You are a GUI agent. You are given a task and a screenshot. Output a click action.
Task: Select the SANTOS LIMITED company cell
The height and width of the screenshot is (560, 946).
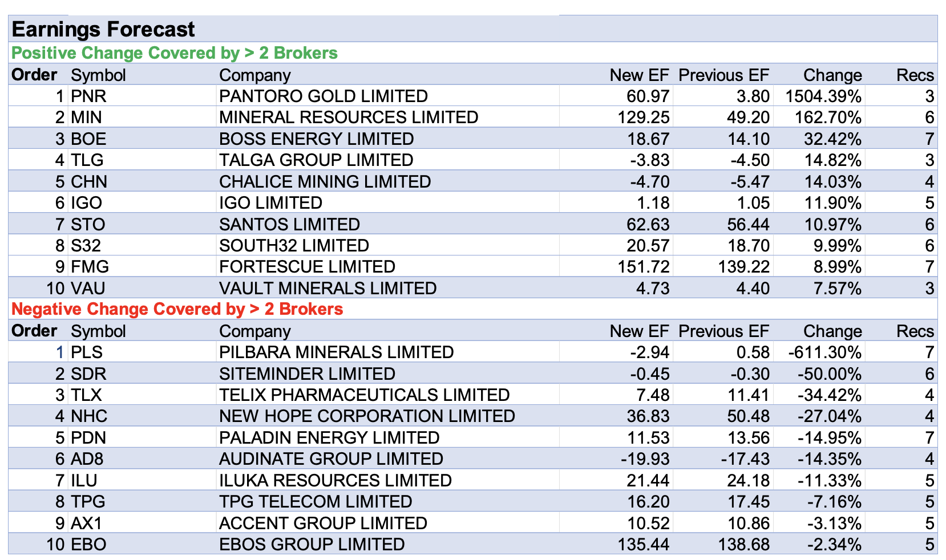point(289,225)
